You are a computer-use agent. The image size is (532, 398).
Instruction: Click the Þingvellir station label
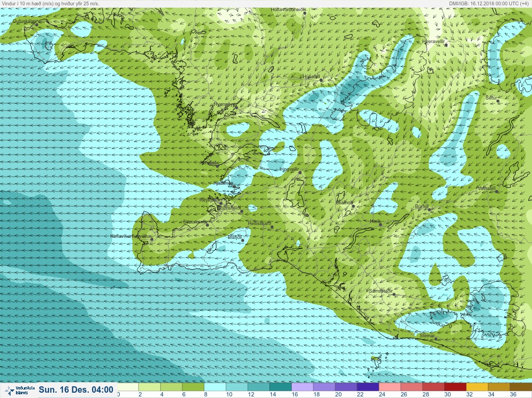[x=289, y=169]
